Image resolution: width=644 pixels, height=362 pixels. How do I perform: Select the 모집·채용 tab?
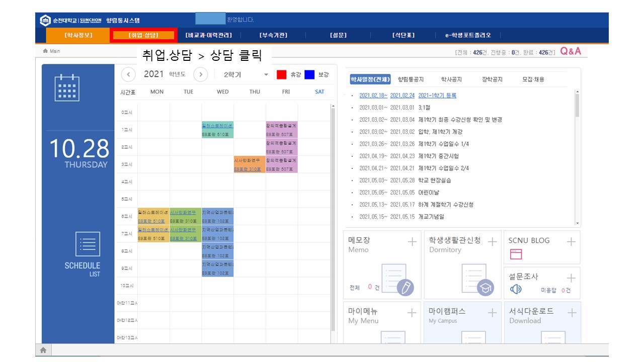(533, 79)
